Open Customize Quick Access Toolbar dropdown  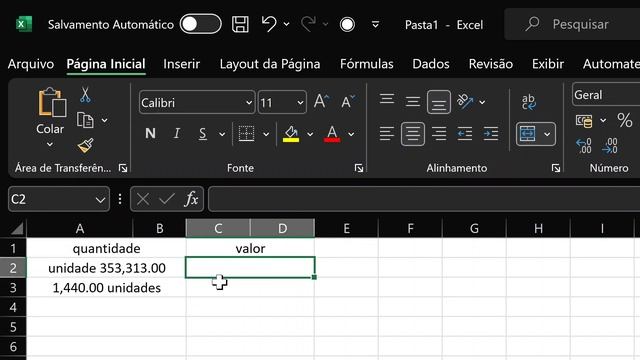coord(376,24)
